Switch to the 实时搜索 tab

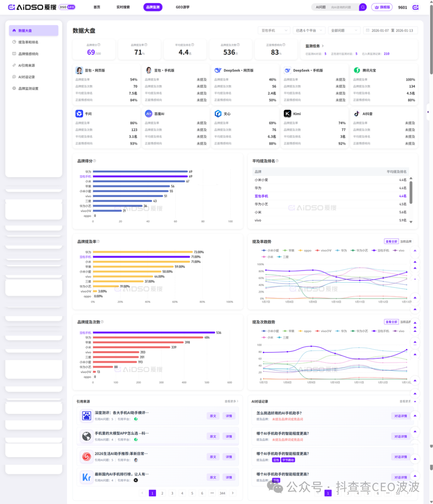tap(123, 7)
